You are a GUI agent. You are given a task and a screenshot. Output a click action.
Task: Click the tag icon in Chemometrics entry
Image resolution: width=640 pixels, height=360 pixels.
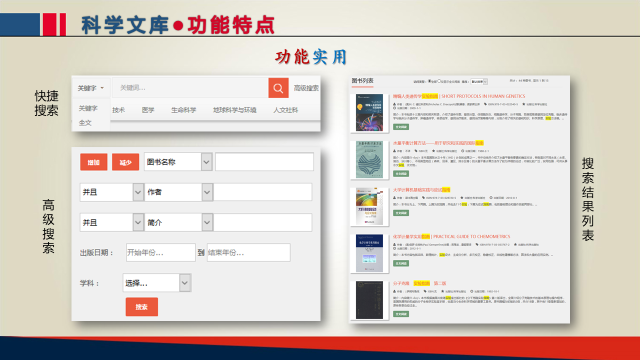(x=477, y=244)
